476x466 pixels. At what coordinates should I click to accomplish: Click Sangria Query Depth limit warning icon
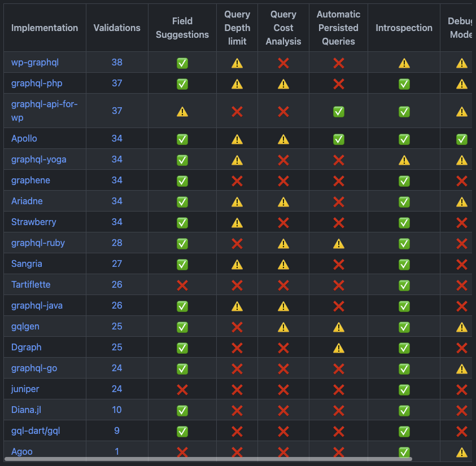click(237, 265)
